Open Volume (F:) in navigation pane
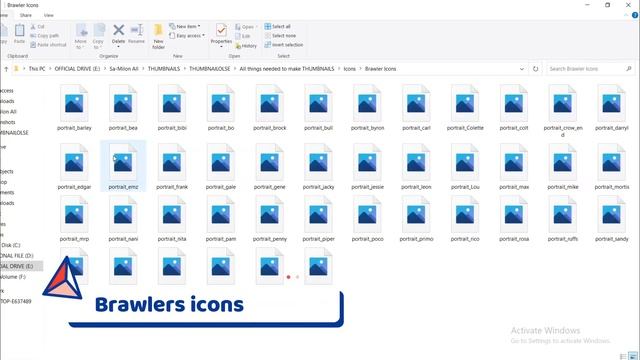 (x=13, y=277)
